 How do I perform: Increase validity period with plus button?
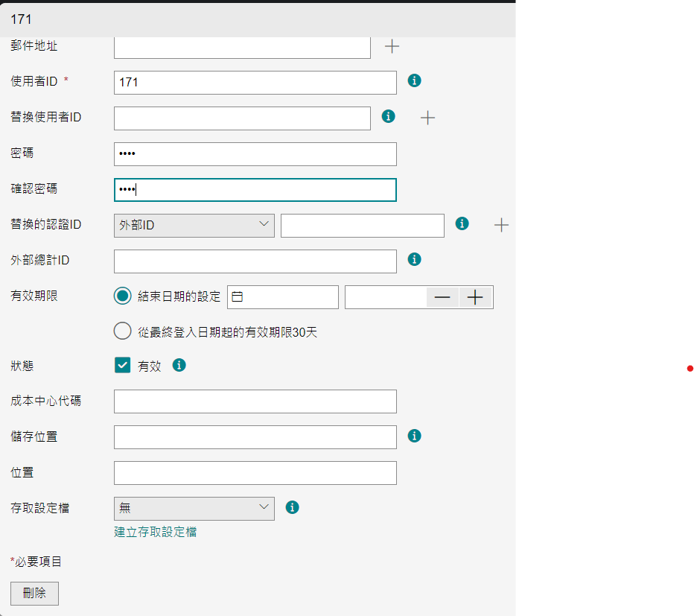(475, 297)
